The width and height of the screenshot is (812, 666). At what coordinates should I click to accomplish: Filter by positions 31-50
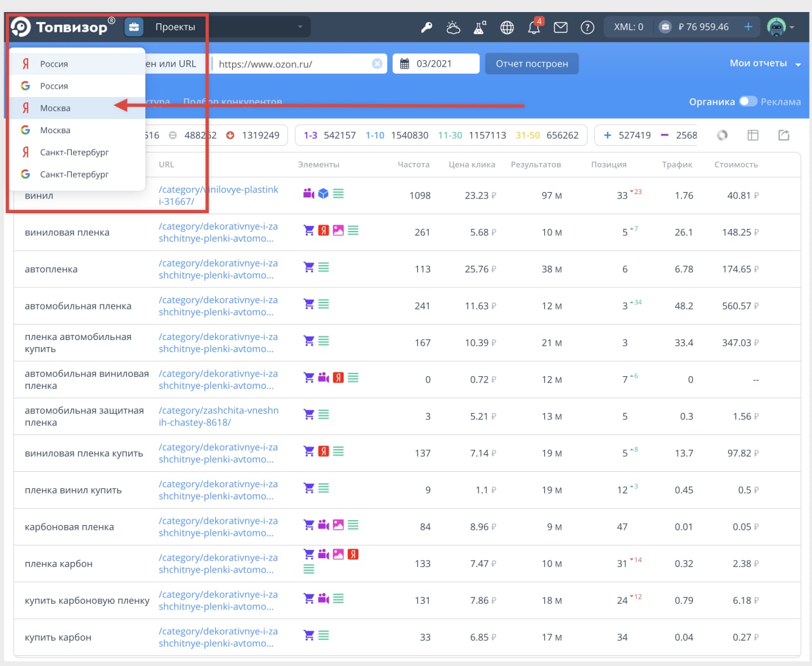[547, 135]
